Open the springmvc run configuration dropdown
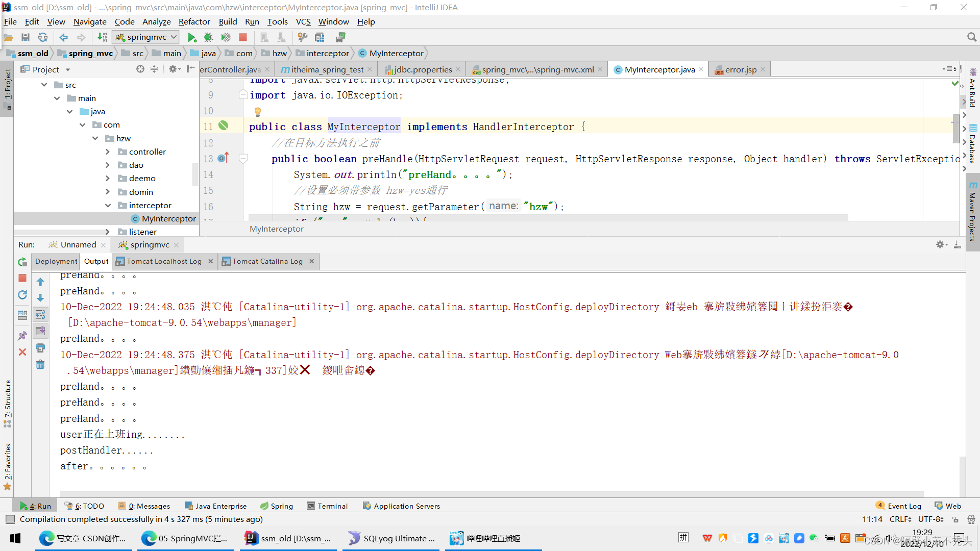 pyautogui.click(x=174, y=37)
